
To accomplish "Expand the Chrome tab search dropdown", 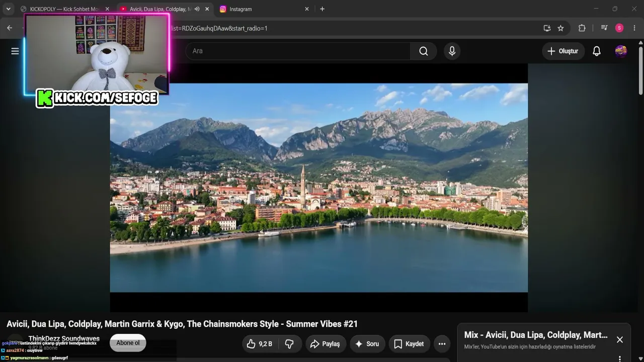I will (8, 9).
